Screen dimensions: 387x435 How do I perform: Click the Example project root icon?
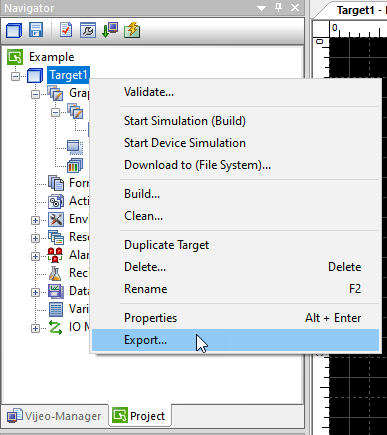[15, 57]
